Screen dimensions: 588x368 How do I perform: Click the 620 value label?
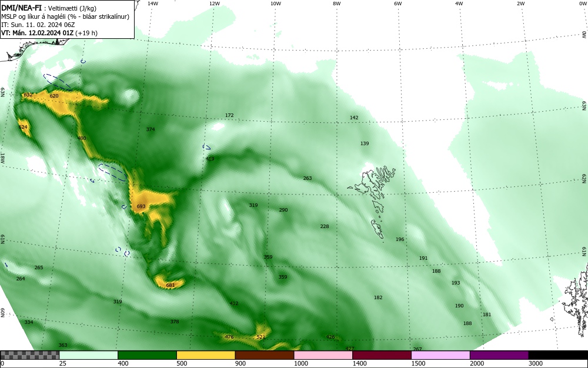[54, 96]
